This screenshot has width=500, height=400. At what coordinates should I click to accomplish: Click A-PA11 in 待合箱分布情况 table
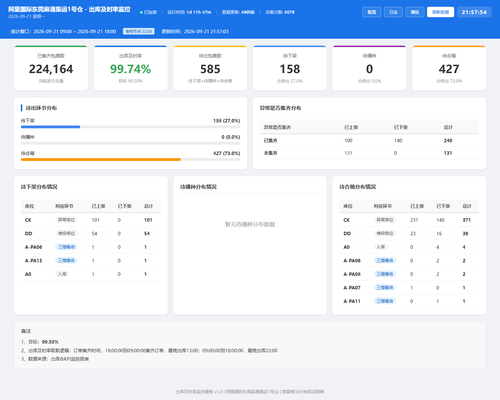pyautogui.click(x=352, y=301)
